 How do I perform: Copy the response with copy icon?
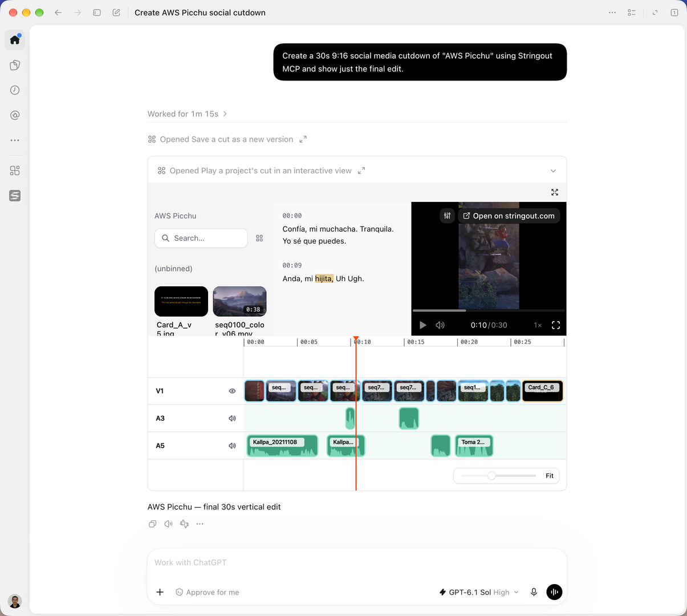tap(152, 524)
